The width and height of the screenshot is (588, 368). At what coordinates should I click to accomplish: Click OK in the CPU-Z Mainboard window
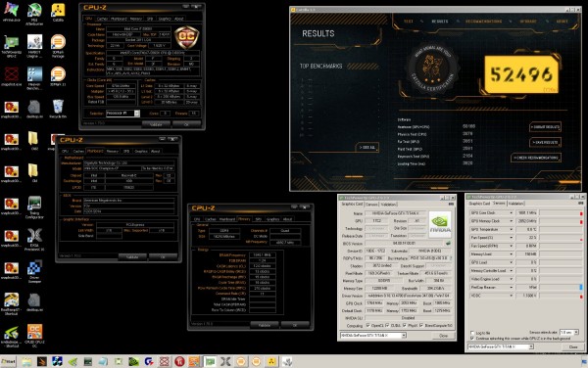163,257
